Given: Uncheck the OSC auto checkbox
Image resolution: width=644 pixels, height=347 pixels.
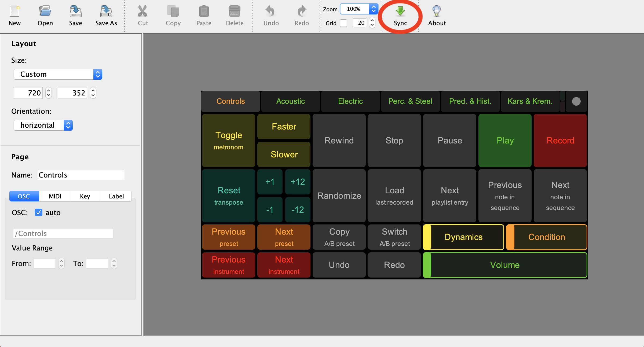Looking at the screenshot, I should pos(39,213).
